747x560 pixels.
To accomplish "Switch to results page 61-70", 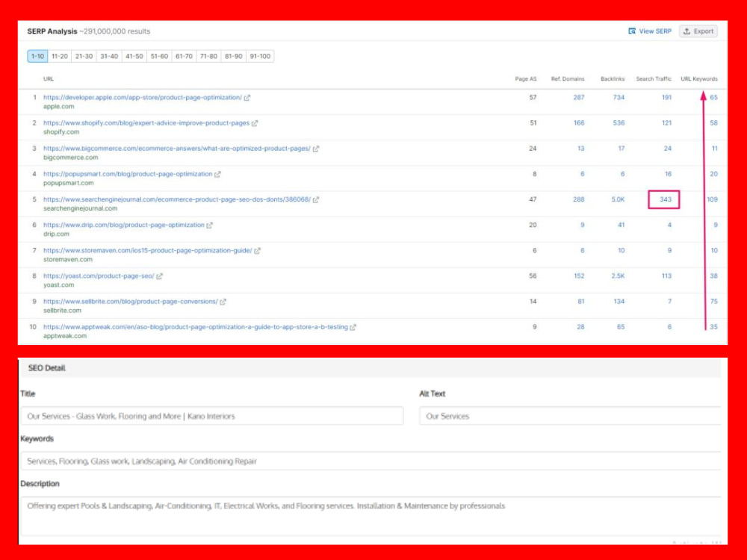I will [x=184, y=56].
